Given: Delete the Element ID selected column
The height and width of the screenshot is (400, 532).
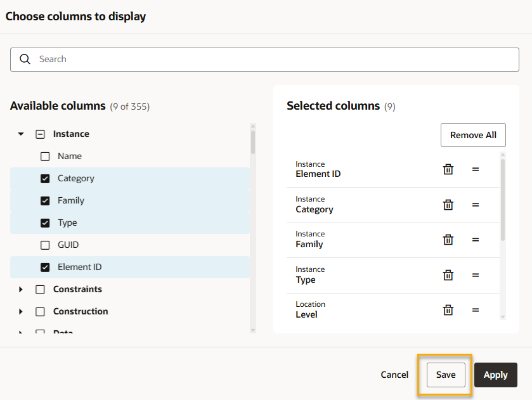Looking at the screenshot, I should [448, 169].
